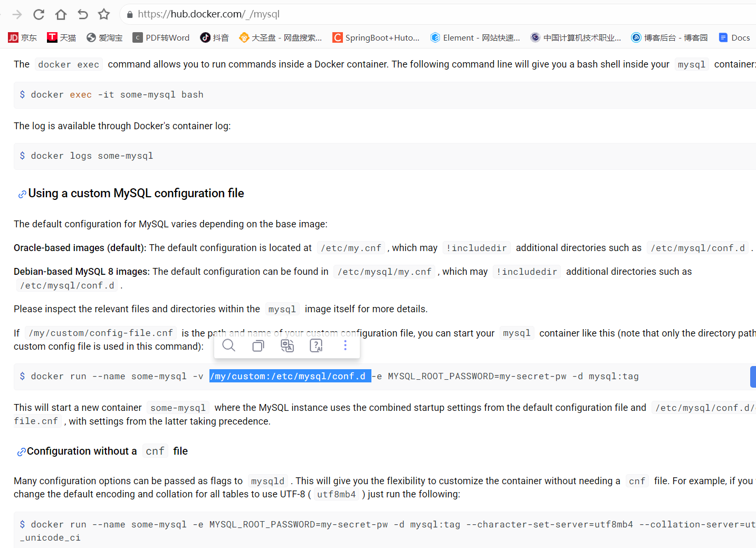Click the highlighted '/my/custom:/etc/mysql/conf.d' text
This screenshot has width=756, height=548.
(x=290, y=376)
